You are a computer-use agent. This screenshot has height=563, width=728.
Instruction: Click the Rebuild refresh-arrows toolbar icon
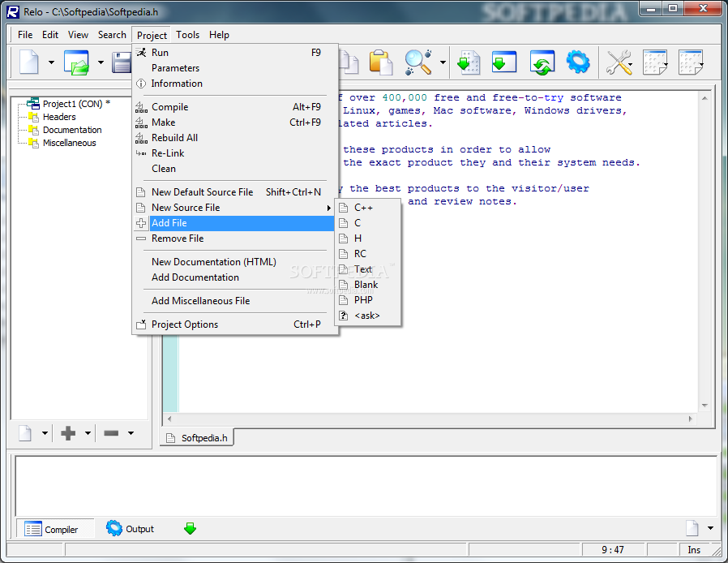(542, 62)
